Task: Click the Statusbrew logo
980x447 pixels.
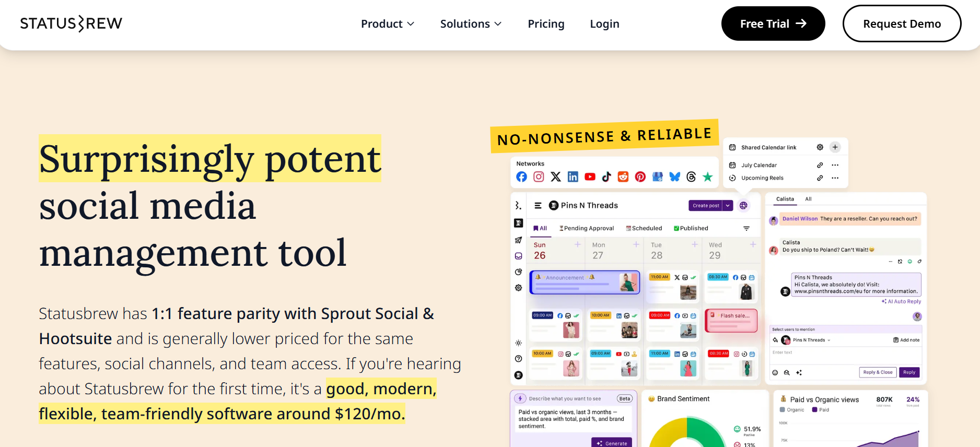Action: (x=71, y=23)
